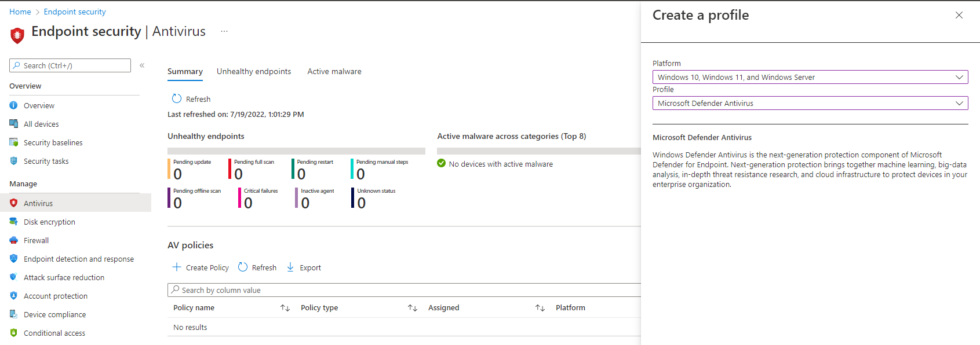
Task: Click the Export button
Action: [x=304, y=267]
